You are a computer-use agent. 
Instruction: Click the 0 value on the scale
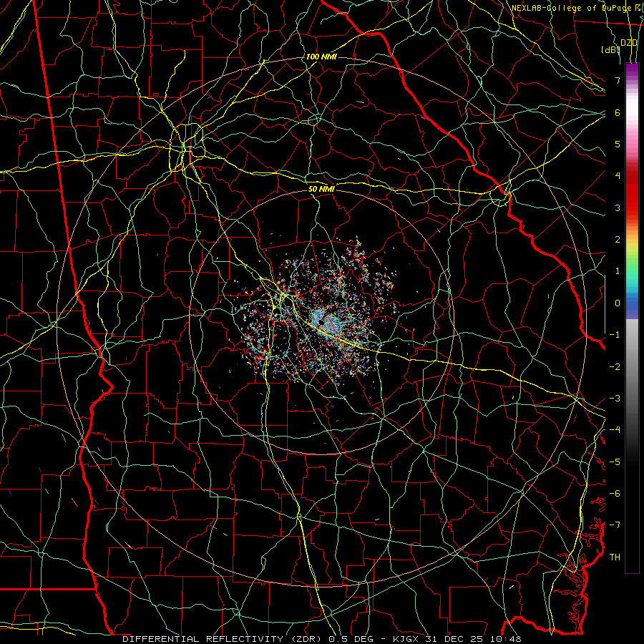coord(618,303)
